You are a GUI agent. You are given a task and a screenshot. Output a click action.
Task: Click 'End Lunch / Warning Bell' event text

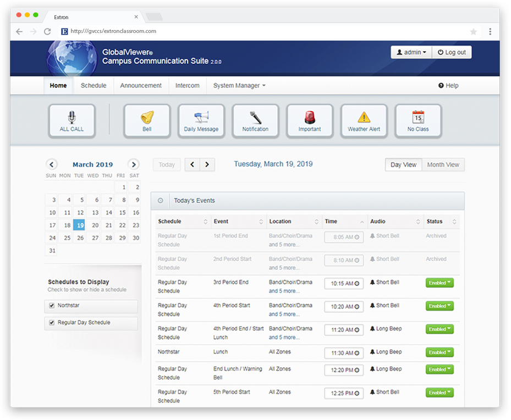(238, 373)
